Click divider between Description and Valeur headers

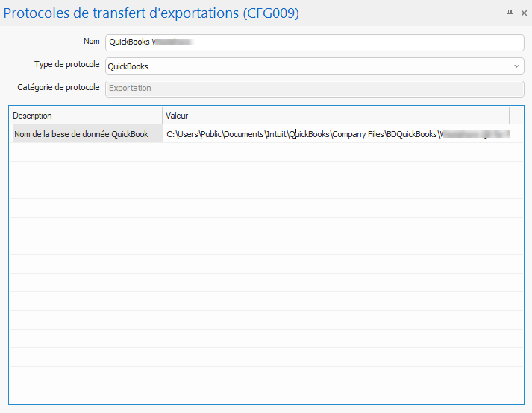tap(163, 116)
